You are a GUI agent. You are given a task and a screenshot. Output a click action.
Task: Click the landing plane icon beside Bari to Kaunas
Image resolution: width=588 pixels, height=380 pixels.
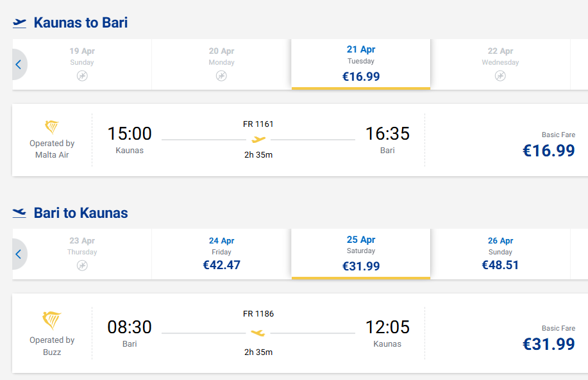(x=19, y=213)
